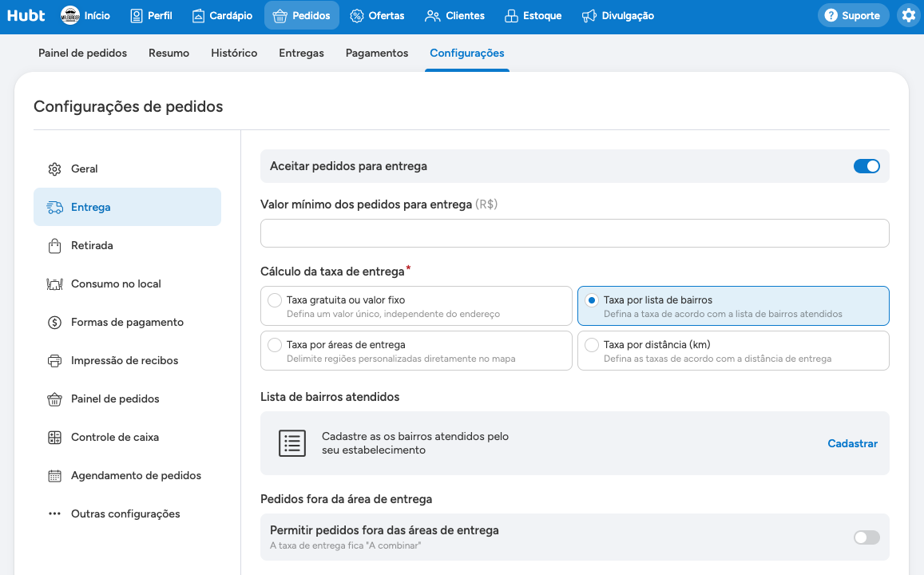
Task: Open the settings gear in top bar
Action: (x=909, y=15)
